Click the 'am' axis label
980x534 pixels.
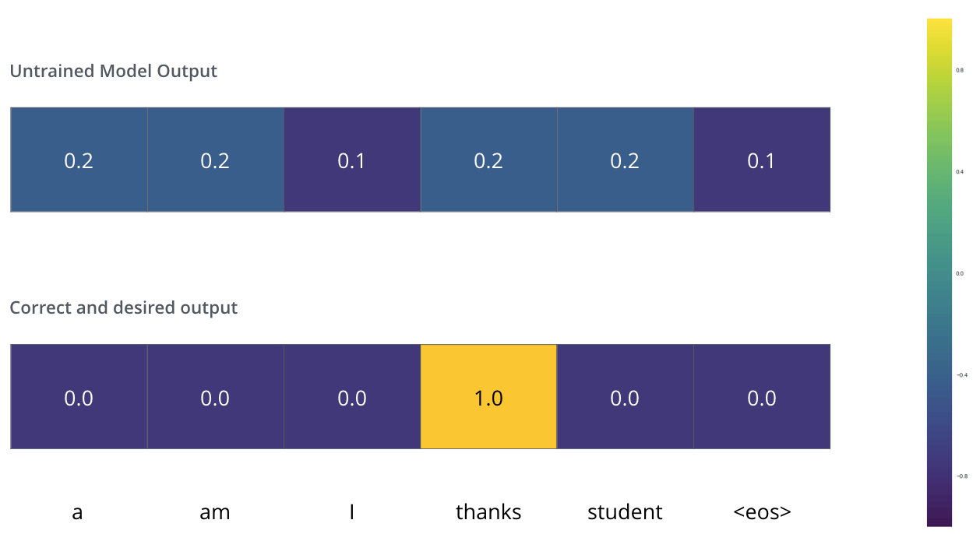[215, 512]
